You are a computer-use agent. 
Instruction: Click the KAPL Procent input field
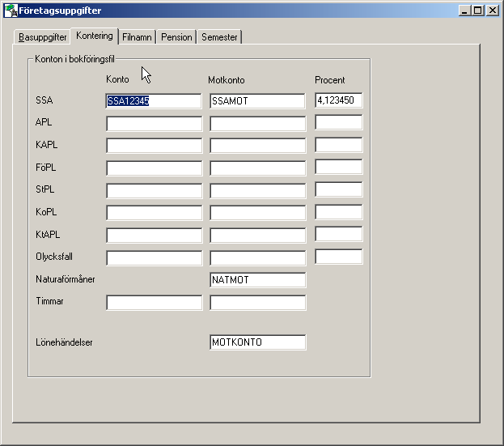338,145
